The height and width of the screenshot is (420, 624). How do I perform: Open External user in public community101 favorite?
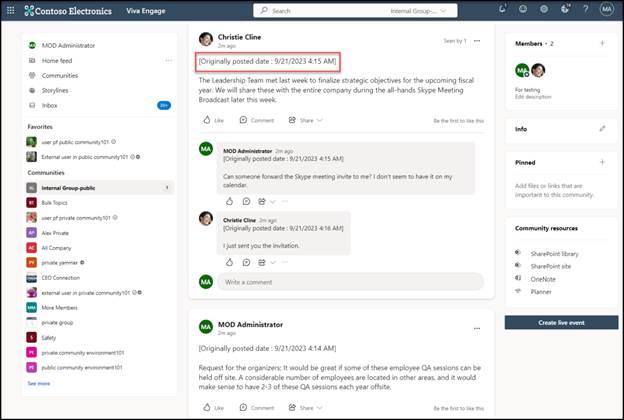click(84, 157)
